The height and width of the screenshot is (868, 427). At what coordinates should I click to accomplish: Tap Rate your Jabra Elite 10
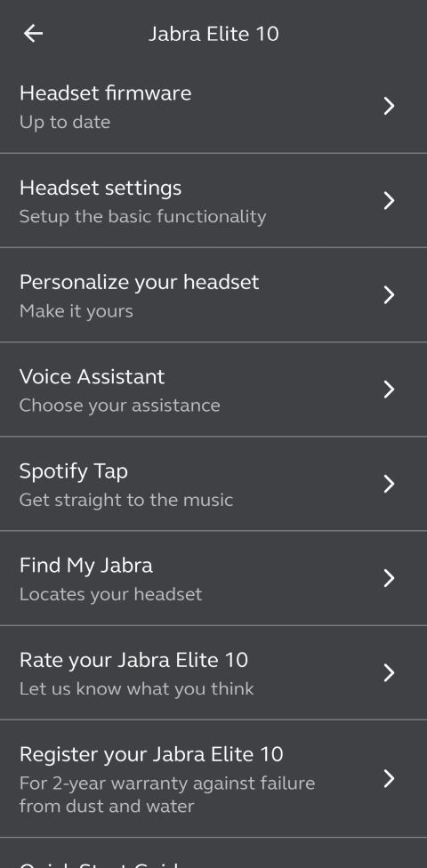pos(213,672)
